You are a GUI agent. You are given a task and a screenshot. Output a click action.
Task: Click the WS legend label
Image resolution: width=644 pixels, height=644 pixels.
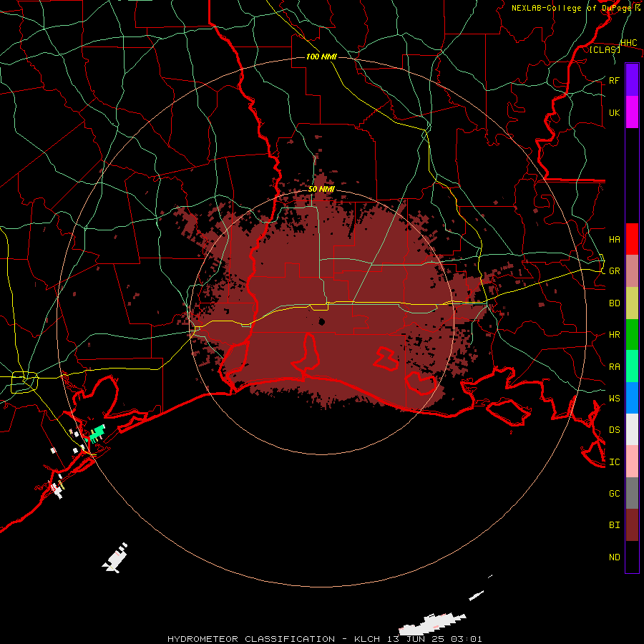coord(615,398)
